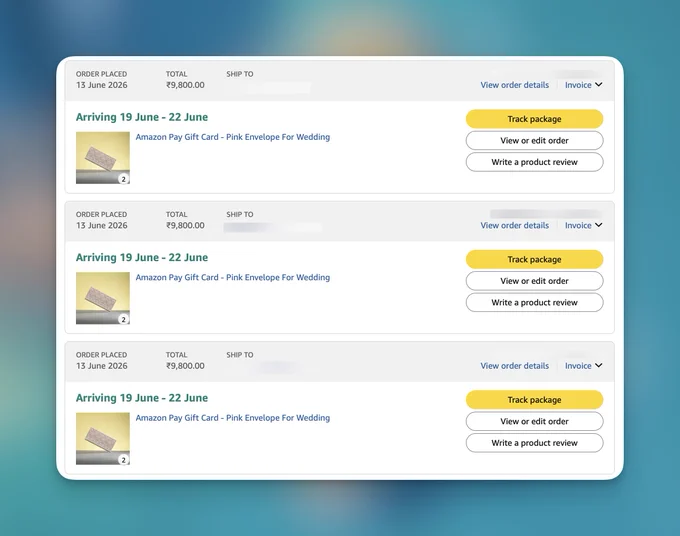Click 'Arriving 19 June - 22 June' in first order

tap(142, 117)
